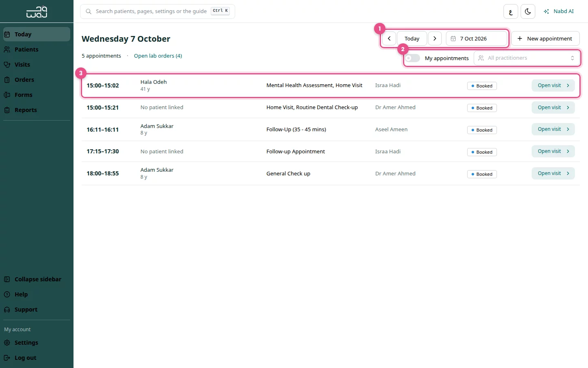Click practitioner Aseel Ameen
The height and width of the screenshot is (368, 588).
pyautogui.click(x=391, y=130)
